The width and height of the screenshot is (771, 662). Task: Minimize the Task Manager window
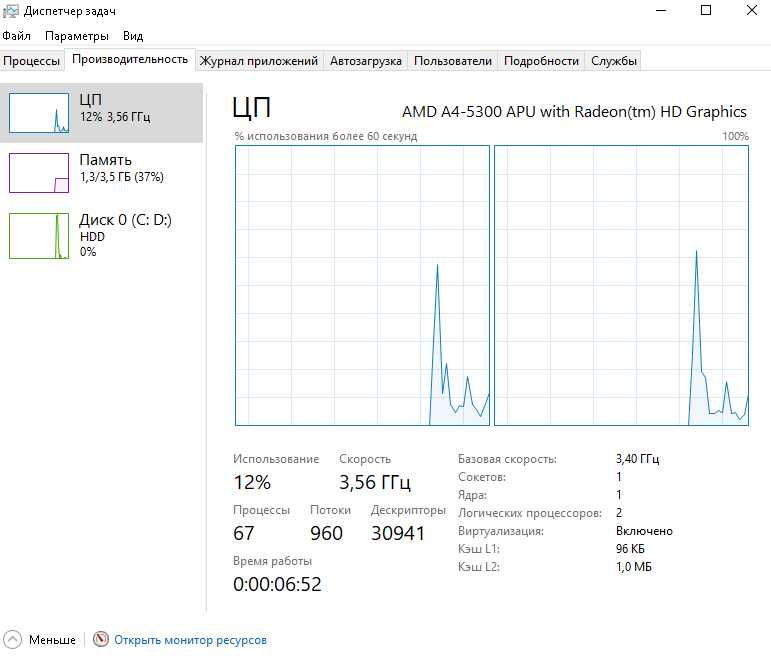[661, 10]
